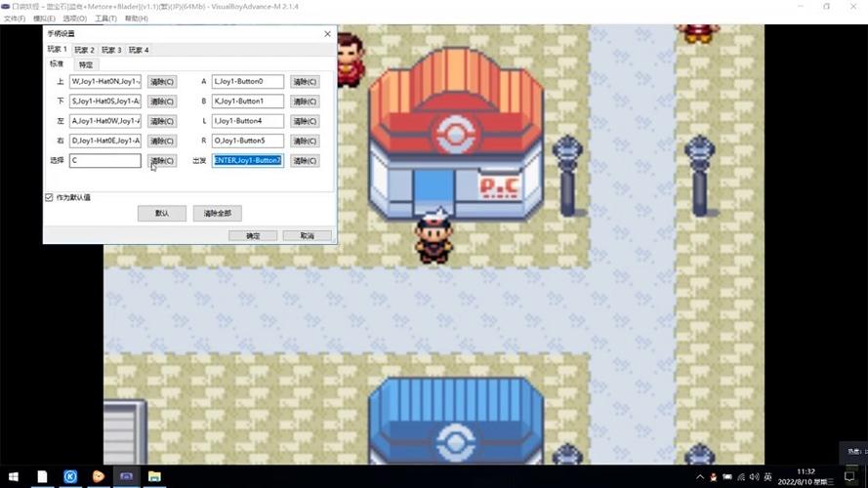Show hidden system tray icons
Screen dimensions: 868x488
pyautogui.click(x=699, y=476)
